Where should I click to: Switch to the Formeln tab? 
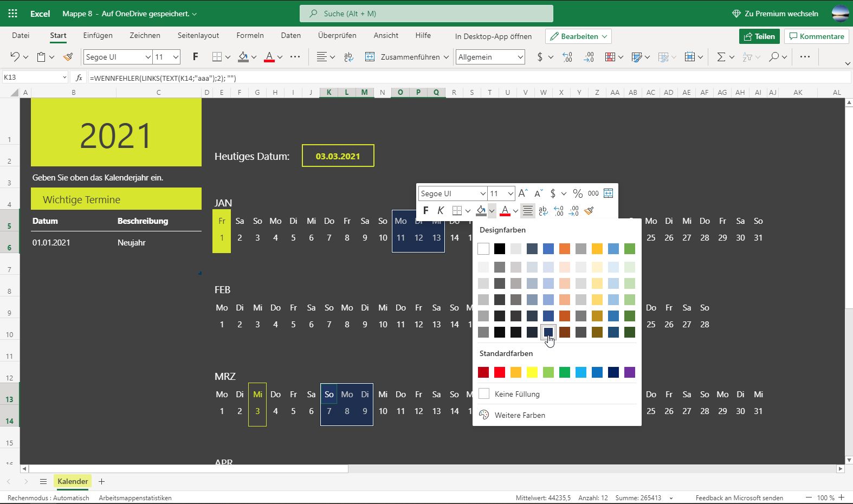250,35
